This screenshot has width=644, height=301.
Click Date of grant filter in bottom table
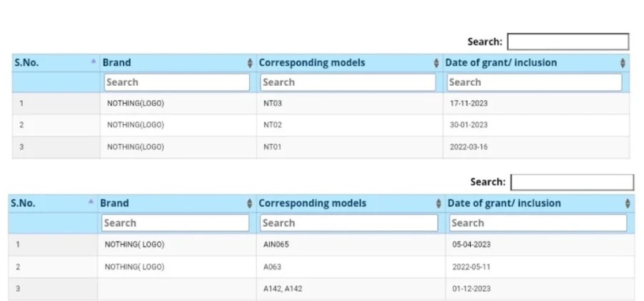(x=538, y=223)
